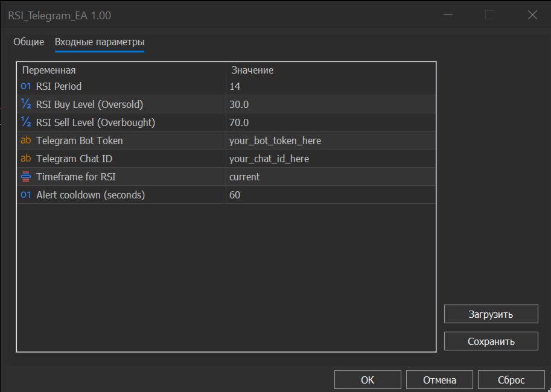Click the integer icon beside Alert cooldown
This screenshot has width=551, height=392.
(25, 195)
